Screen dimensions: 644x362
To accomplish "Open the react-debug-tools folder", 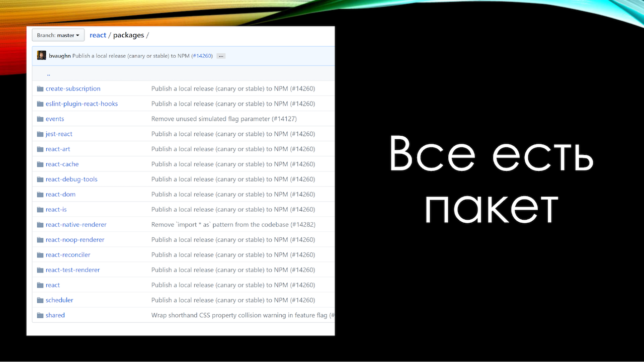I will pyautogui.click(x=71, y=179).
